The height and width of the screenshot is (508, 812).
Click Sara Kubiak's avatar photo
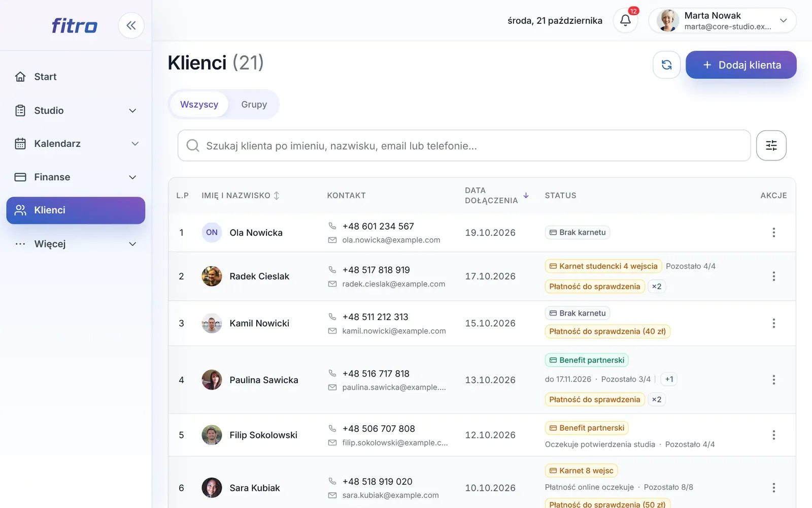tap(212, 488)
